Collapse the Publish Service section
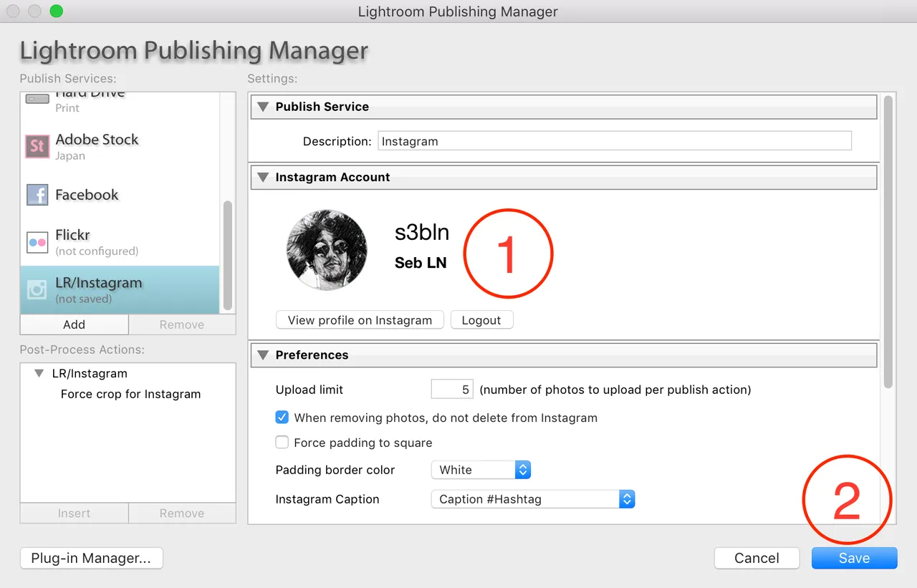This screenshot has height=588, width=917. pos(262,107)
